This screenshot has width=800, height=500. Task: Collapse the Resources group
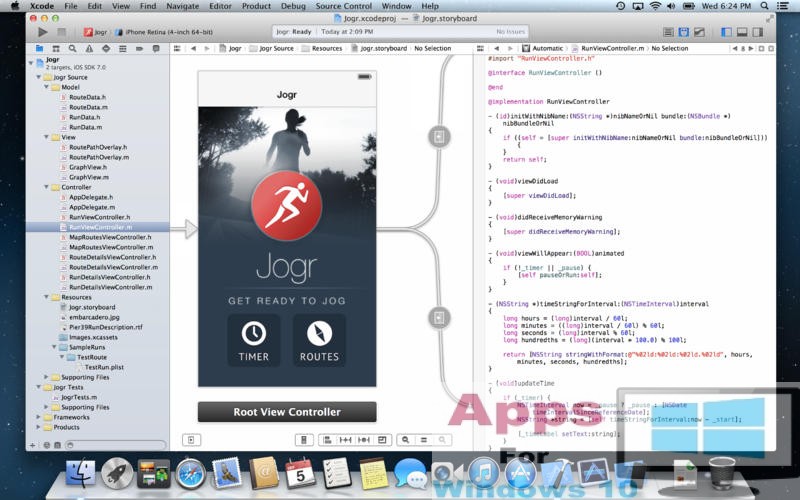[46, 297]
